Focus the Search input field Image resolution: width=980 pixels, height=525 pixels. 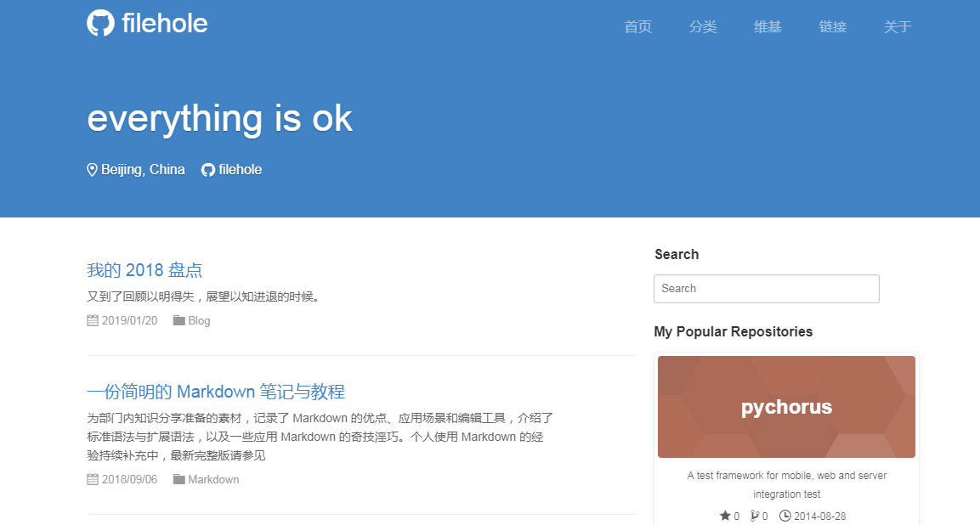(x=766, y=289)
